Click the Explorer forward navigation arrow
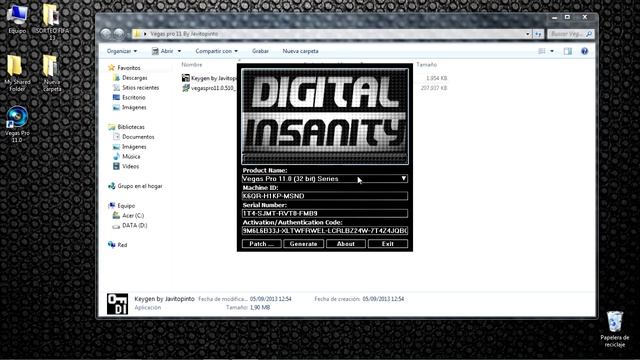Viewport: 640px width, 360px height. click(x=119, y=34)
